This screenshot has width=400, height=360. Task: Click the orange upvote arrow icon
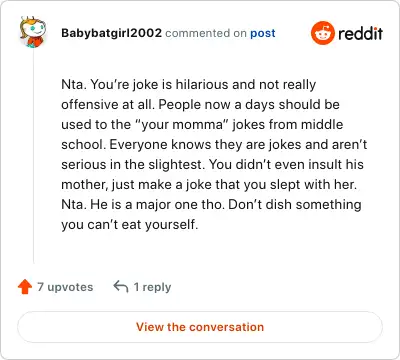25,287
